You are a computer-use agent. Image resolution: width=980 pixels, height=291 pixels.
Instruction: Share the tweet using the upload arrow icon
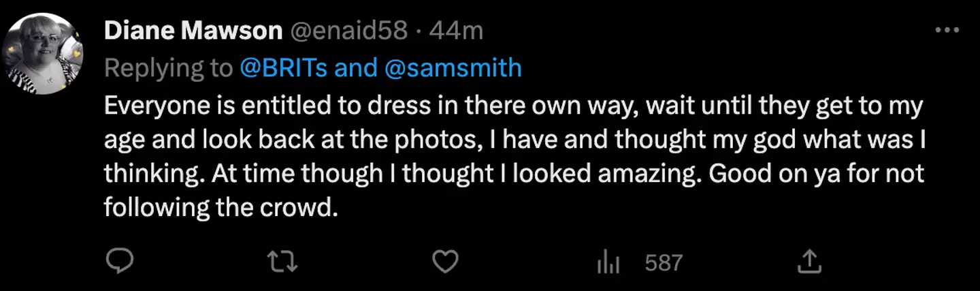click(809, 261)
